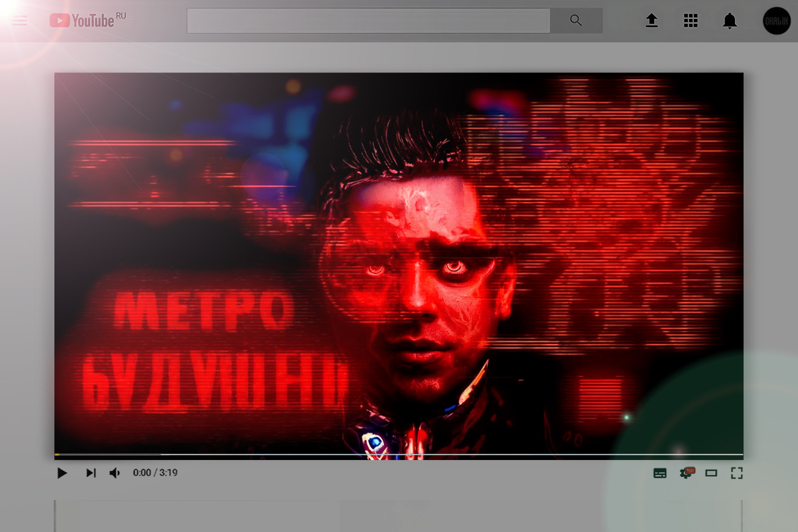Screen dimensions: 798x532
Task: Open the player settings gear
Action: (x=686, y=473)
